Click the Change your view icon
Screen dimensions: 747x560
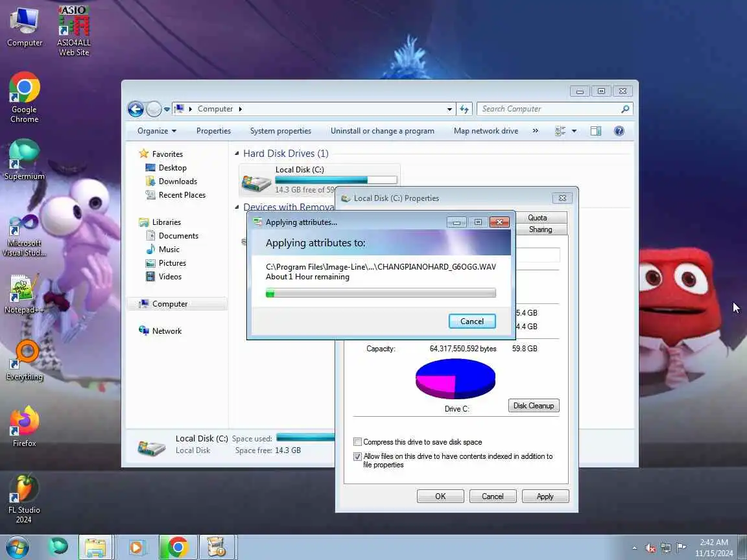tap(560, 131)
